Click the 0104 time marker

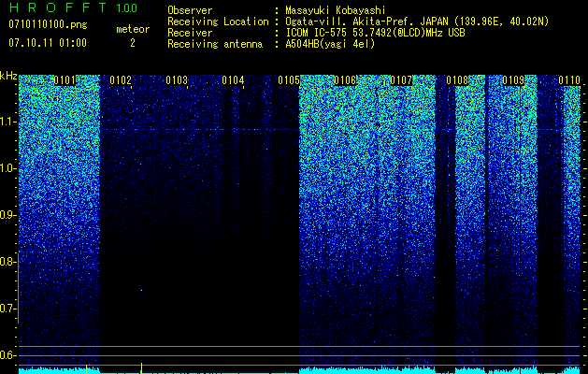tap(233, 80)
